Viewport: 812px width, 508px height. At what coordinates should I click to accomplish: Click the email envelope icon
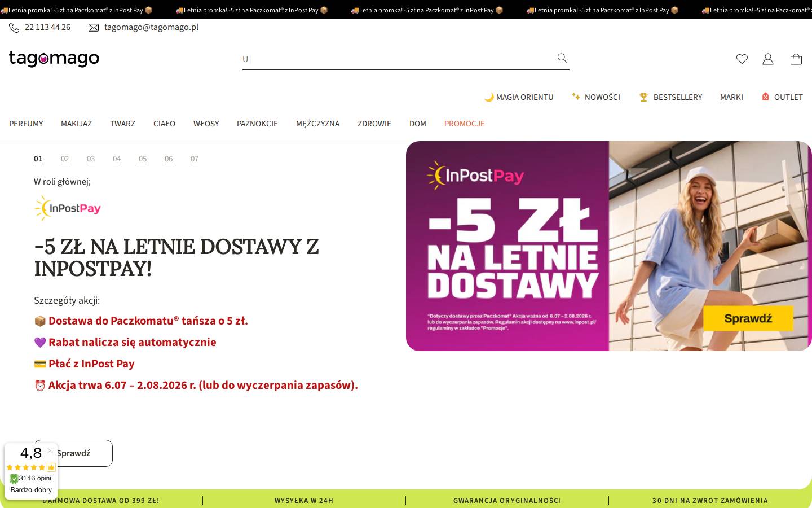(94, 28)
